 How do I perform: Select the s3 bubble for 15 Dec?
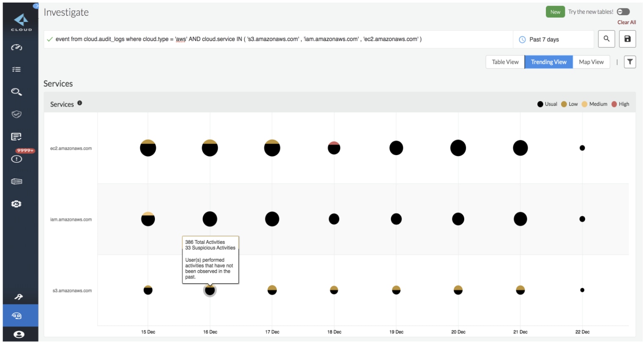click(148, 290)
